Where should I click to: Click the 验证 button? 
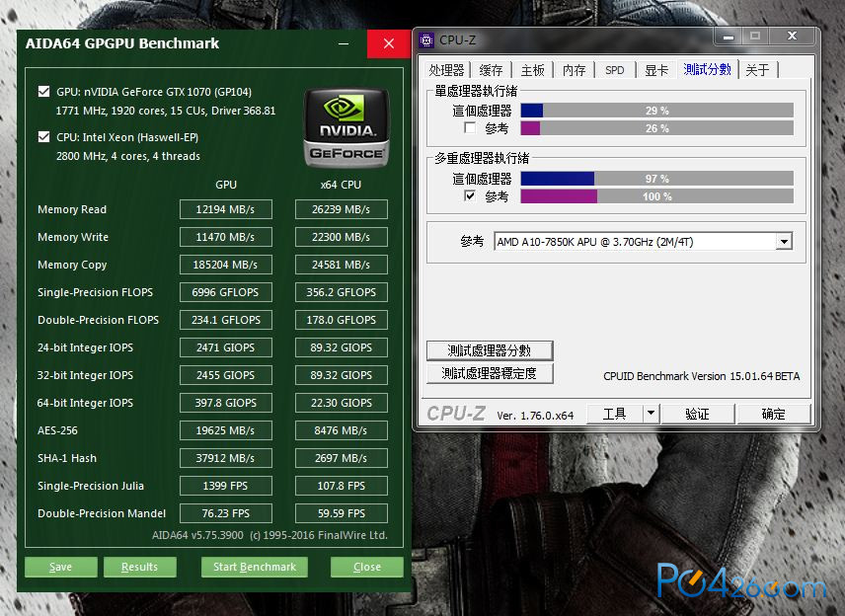click(x=697, y=414)
